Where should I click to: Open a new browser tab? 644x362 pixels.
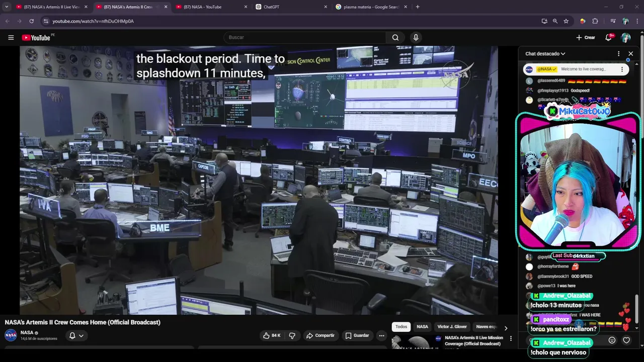(418, 7)
